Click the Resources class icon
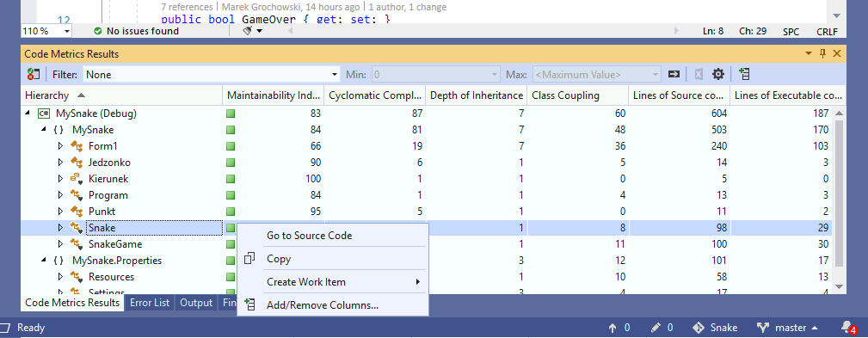 [77, 277]
